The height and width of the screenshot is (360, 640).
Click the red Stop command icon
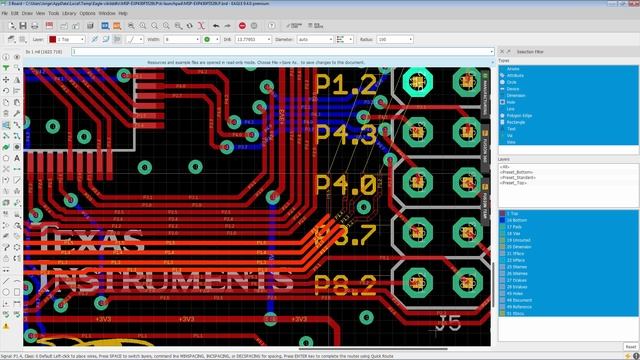[242, 26]
